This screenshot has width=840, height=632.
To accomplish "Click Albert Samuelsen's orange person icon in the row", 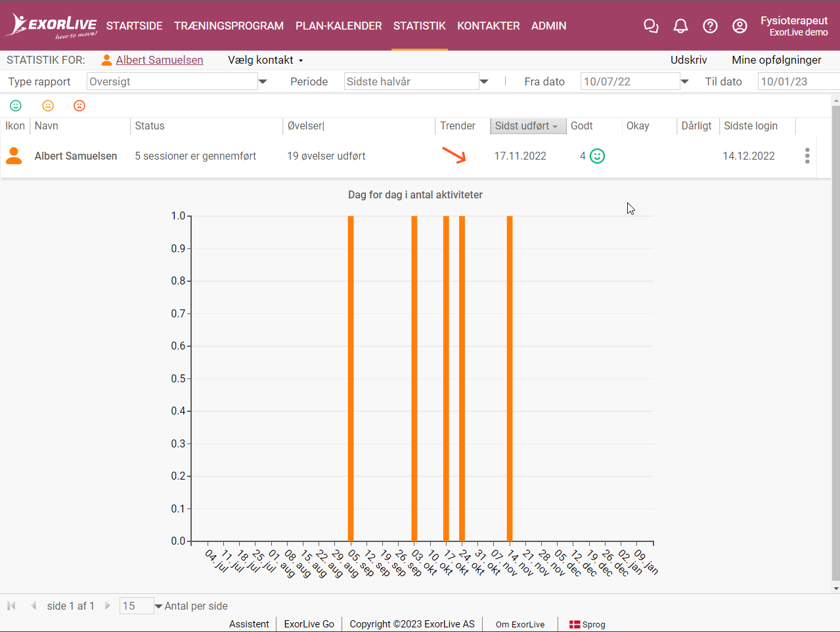I will 14,156.
